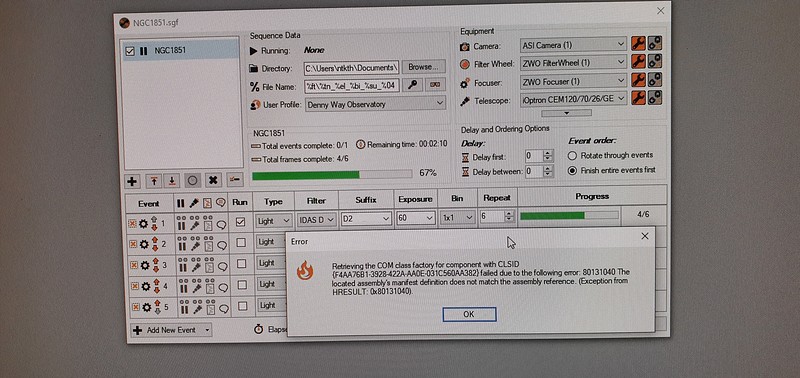800x378 pixels.
Task: Close the Error dialog with X
Action: 644,236
